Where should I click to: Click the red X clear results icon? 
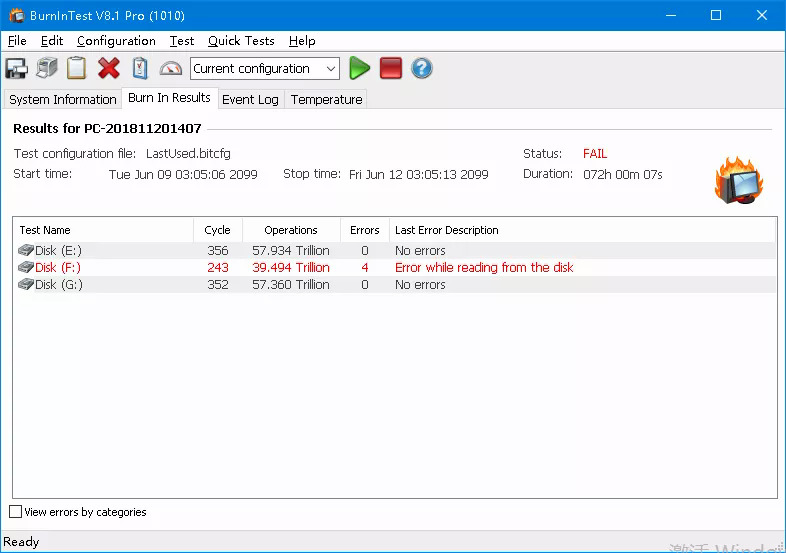coord(109,69)
